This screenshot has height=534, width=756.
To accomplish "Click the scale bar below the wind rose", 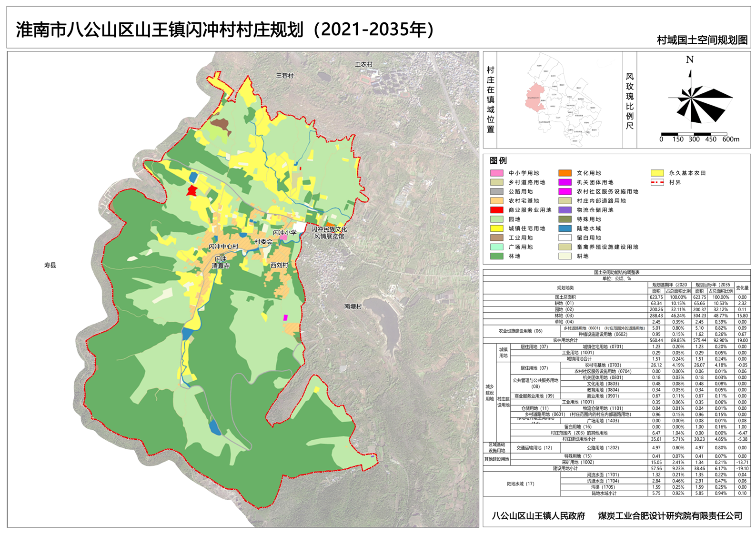I will (694, 134).
